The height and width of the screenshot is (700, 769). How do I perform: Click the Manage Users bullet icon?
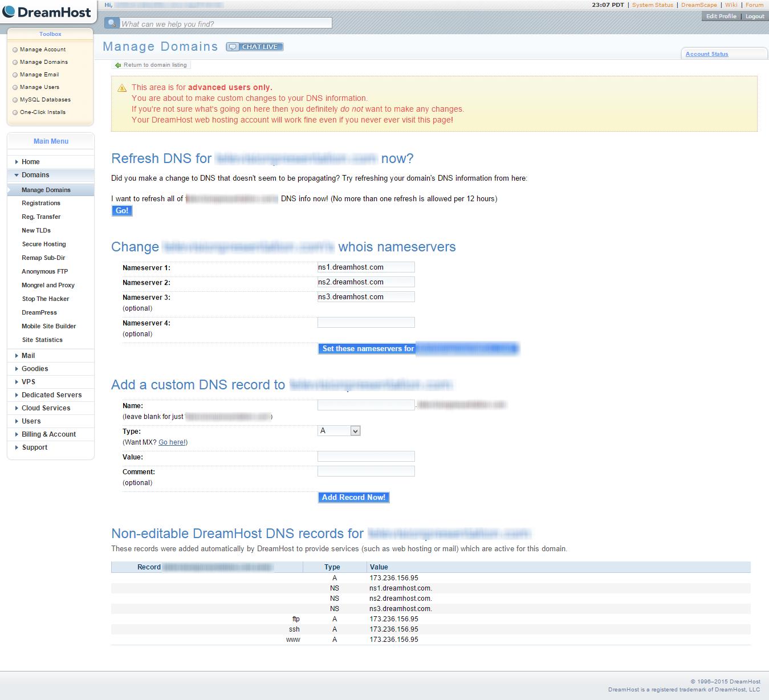coord(15,87)
